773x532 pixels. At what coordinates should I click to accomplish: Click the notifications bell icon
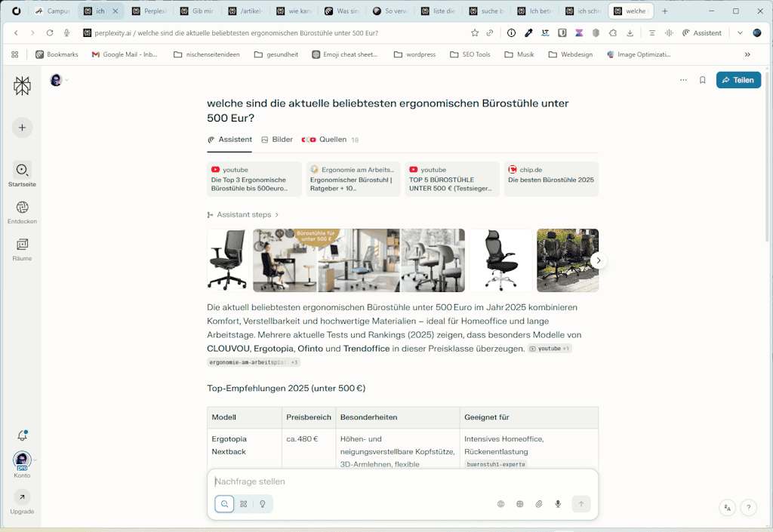(22, 435)
